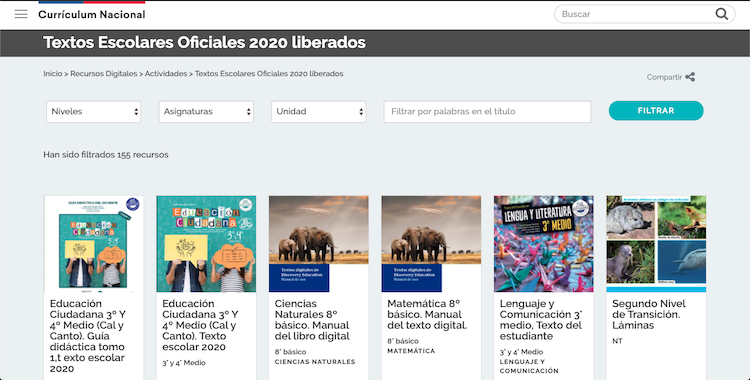750x380 pixels.
Task: Open Guía didáctica Educación Ciudadana cover thumbnail
Action: point(94,244)
